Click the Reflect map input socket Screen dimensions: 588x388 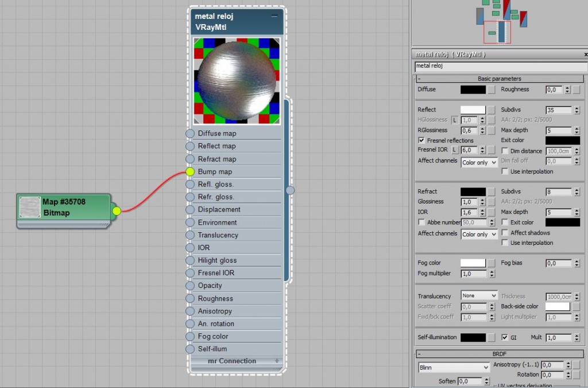click(190, 146)
